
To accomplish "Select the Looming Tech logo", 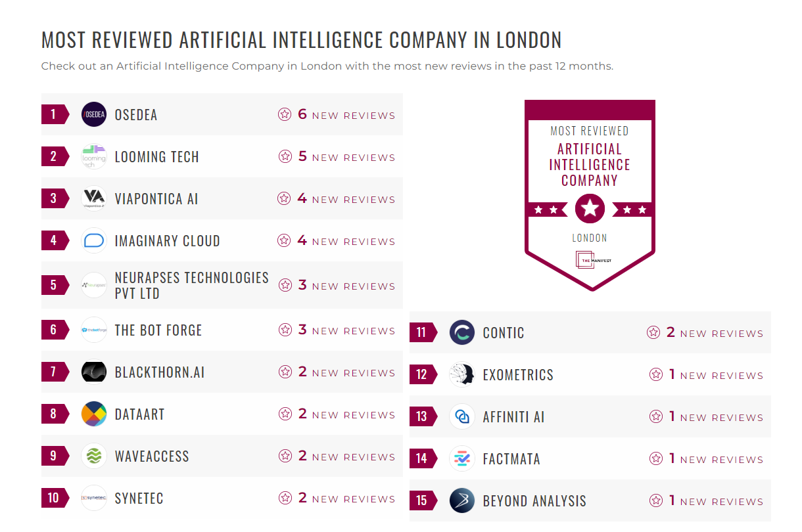I will pos(93,156).
